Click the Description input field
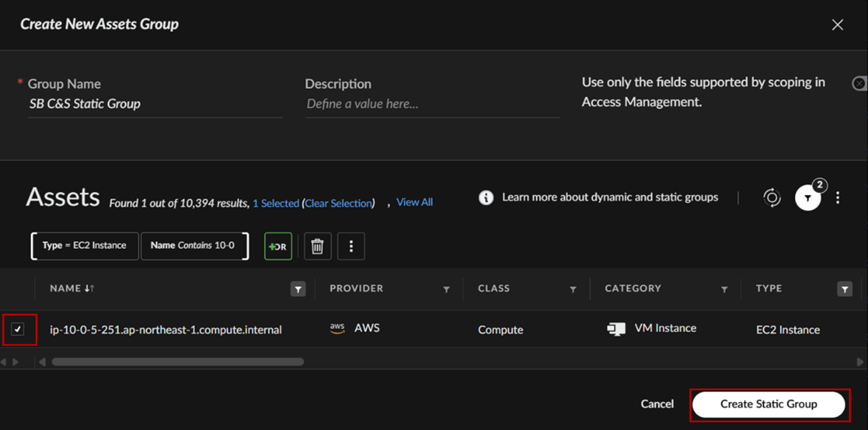This screenshot has width=868, height=430. tap(431, 105)
